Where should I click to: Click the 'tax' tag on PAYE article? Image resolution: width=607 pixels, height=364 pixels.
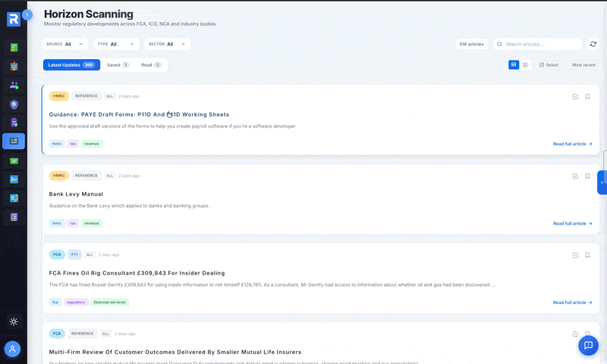(x=73, y=143)
